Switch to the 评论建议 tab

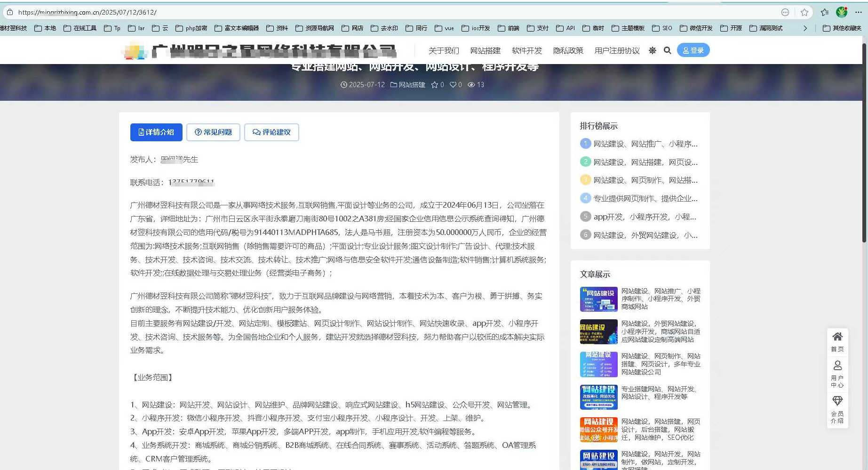point(271,132)
